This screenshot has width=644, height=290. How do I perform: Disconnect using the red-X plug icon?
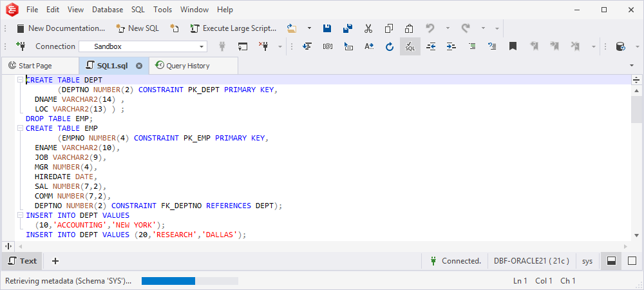(263, 46)
